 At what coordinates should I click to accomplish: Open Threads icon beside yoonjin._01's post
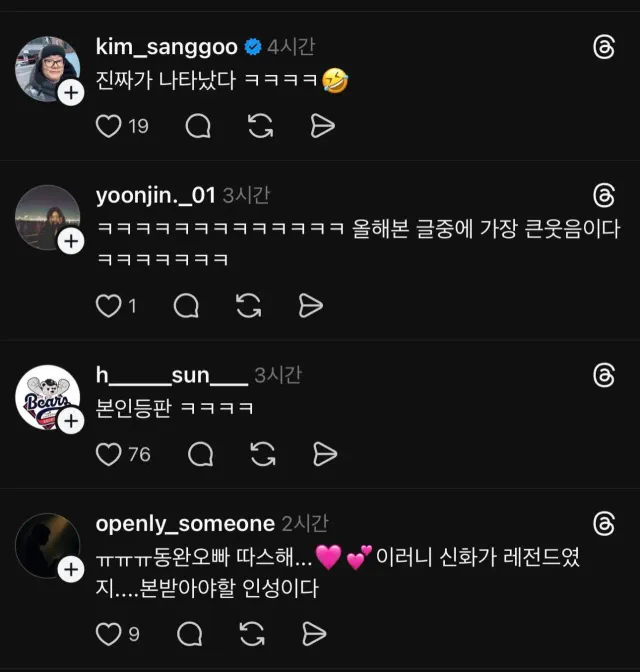tap(604, 195)
